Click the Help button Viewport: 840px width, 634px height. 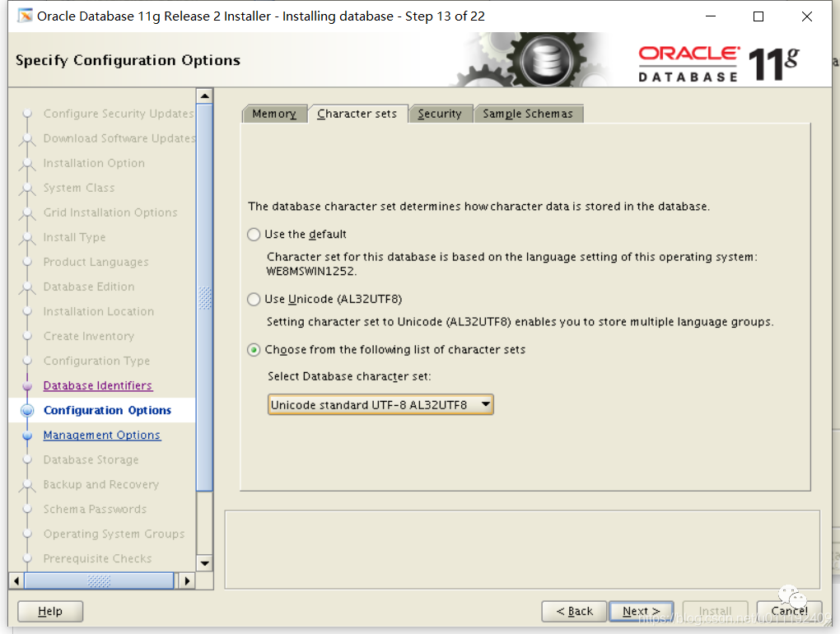click(x=50, y=611)
